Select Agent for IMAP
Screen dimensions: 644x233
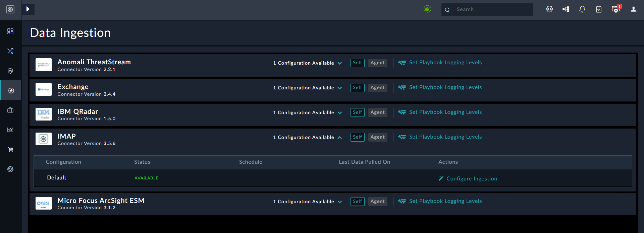[x=378, y=137]
